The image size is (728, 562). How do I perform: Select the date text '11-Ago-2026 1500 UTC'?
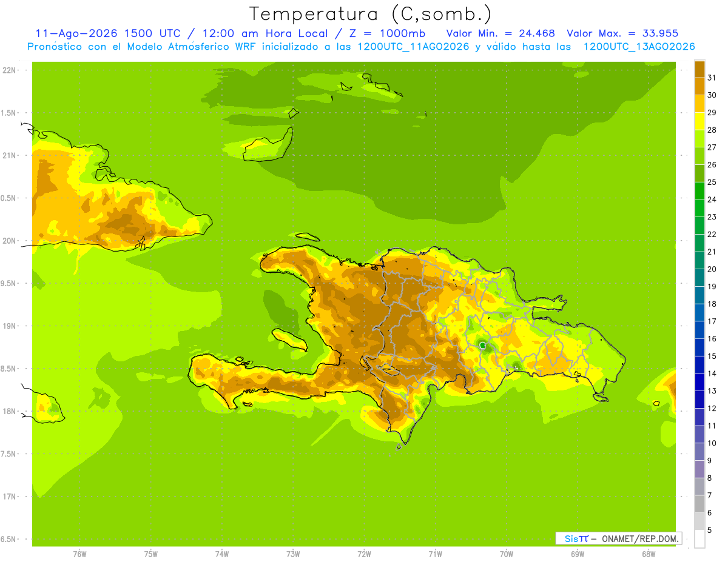[x=107, y=33]
